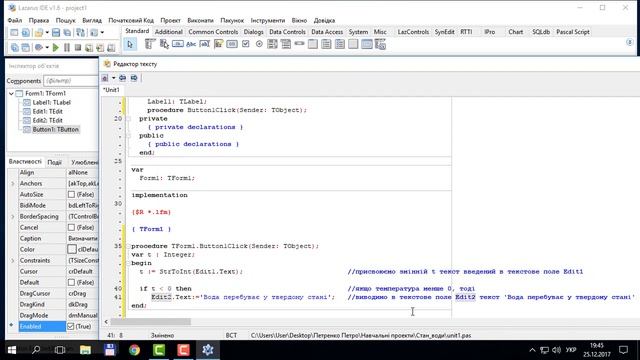Switch to the Події tab
The width and height of the screenshot is (640, 360).
coord(55,162)
